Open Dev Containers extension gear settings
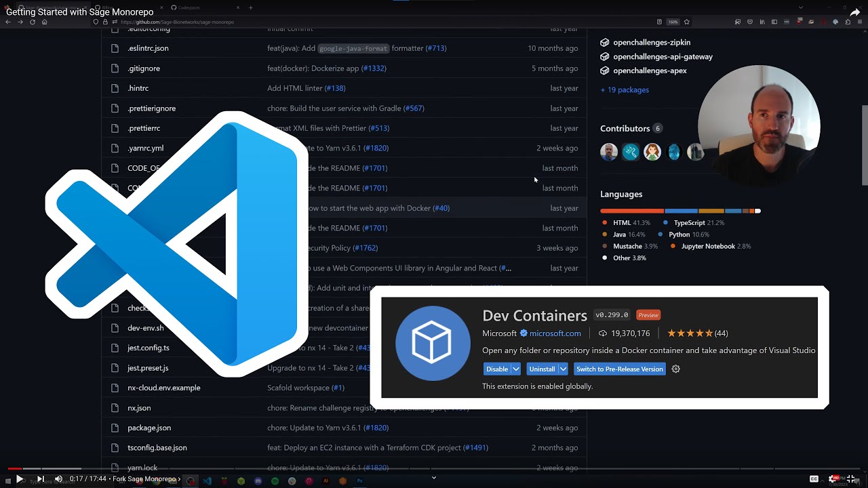 click(x=675, y=369)
